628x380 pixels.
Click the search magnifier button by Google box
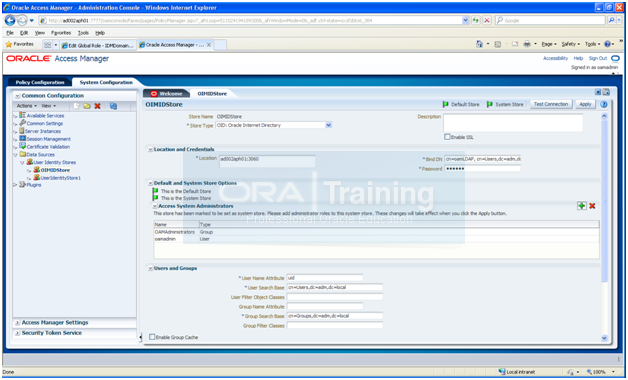612,20
